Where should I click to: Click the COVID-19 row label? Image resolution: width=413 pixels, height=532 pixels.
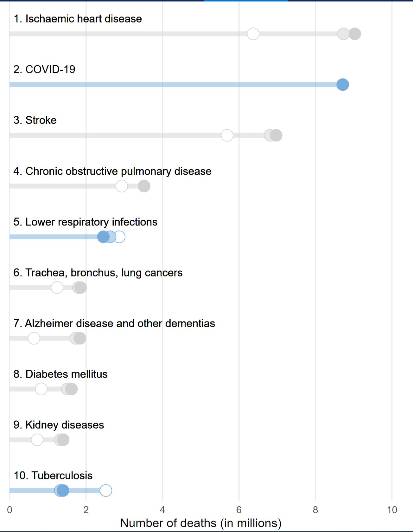44,69
